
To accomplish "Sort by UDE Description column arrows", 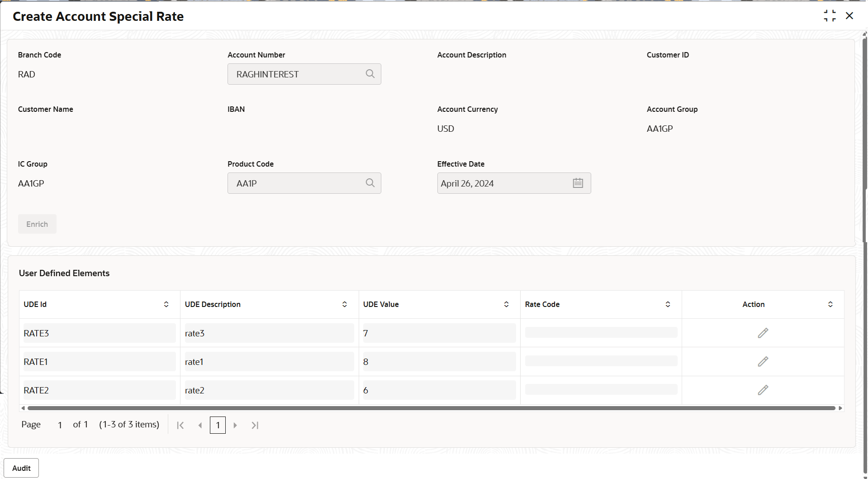I will tap(345, 304).
